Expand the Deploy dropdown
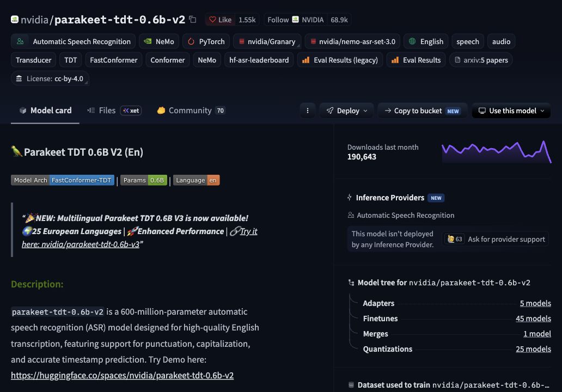The height and width of the screenshot is (392, 562). tap(346, 111)
